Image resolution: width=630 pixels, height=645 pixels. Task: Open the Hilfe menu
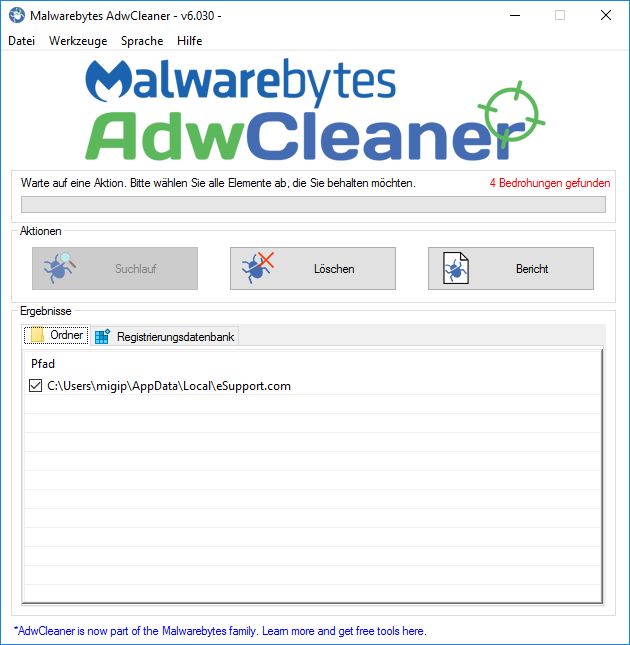(x=190, y=41)
